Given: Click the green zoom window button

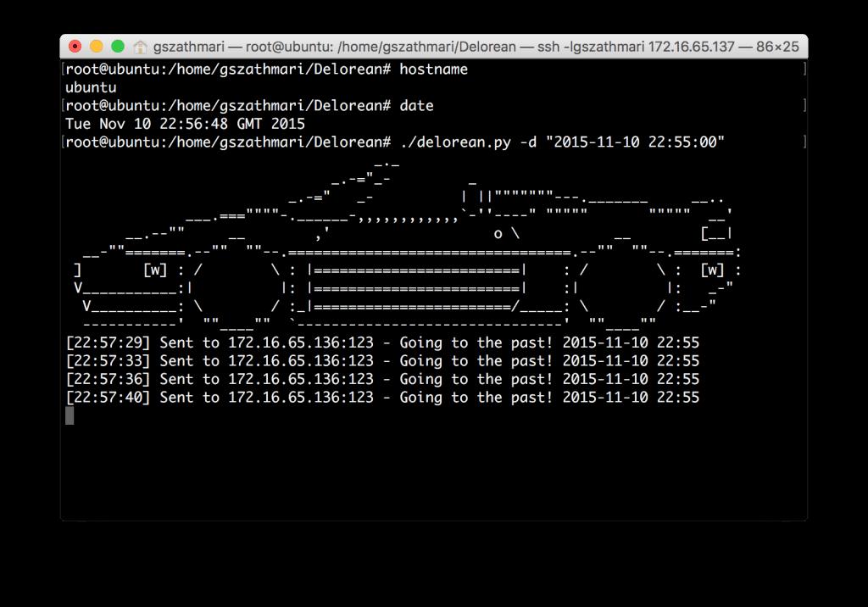Looking at the screenshot, I should 118,47.
